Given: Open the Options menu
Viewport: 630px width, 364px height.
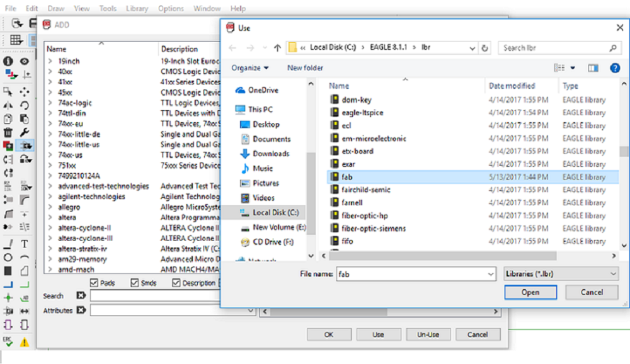Looking at the screenshot, I should [x=171, y=8].
